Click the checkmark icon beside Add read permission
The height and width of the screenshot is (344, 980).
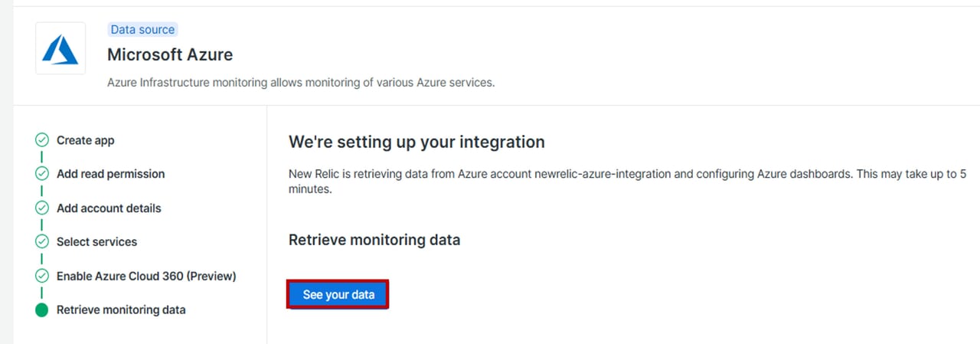(42, 174)
